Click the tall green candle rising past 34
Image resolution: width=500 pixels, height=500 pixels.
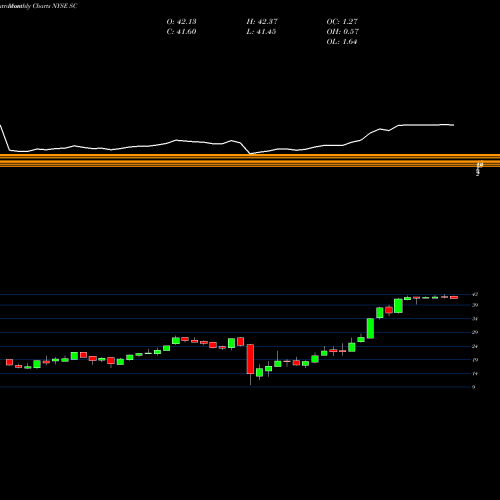tap(370, 328)
